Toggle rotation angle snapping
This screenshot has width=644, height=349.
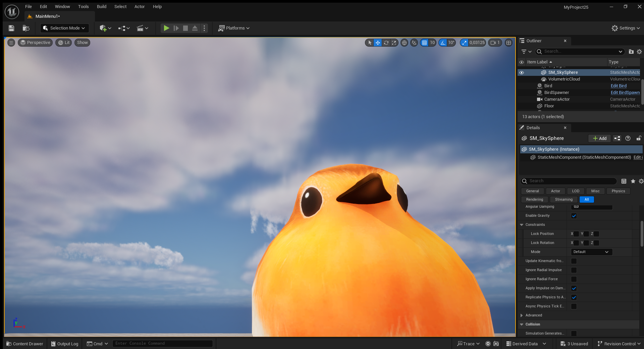[443, 43]
